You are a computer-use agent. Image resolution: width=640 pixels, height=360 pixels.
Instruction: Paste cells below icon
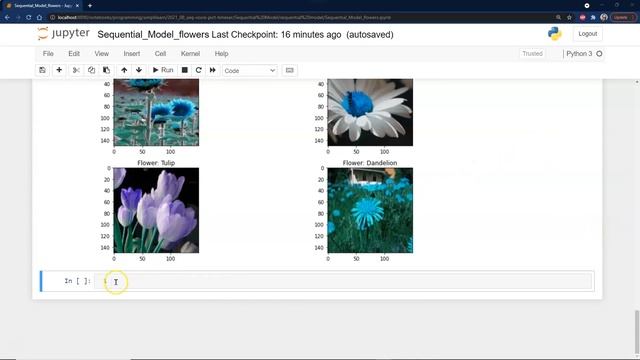click(106, 70)
